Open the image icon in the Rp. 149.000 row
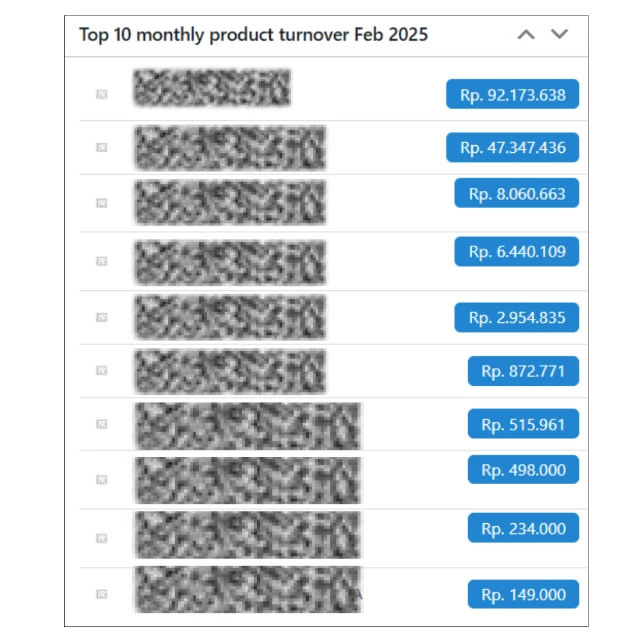Screen dimensions: 640x640 point(101,593)
